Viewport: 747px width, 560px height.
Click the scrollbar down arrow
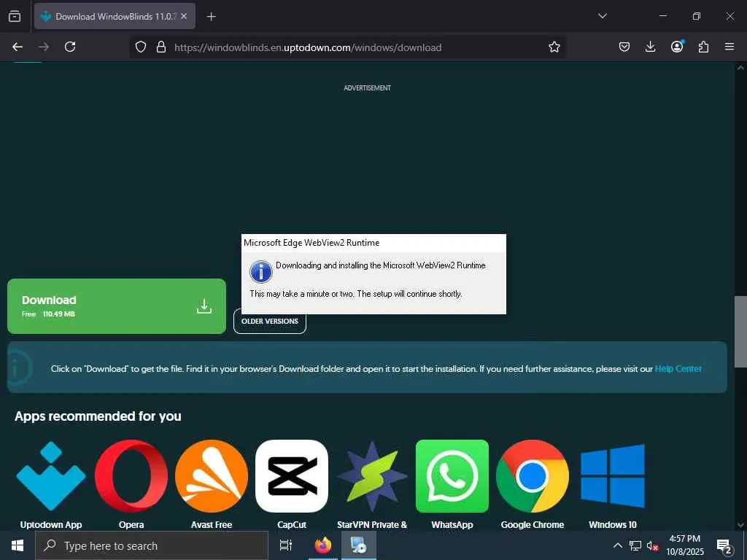tap(740, 525)
